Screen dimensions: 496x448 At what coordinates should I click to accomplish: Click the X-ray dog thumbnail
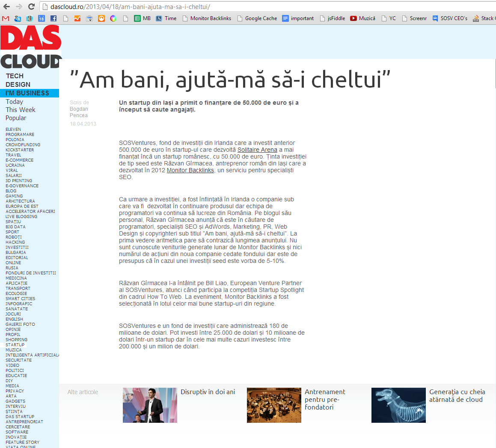(x=398, y=405)
